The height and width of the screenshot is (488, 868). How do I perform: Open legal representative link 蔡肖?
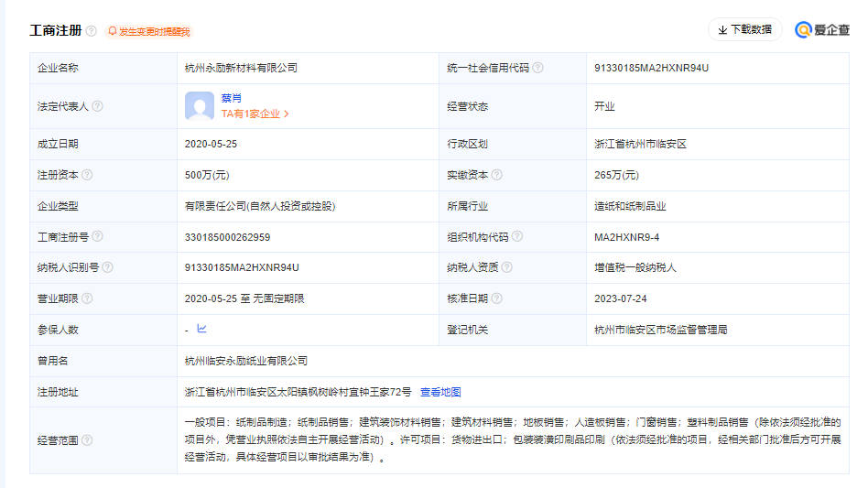[232, 98]
